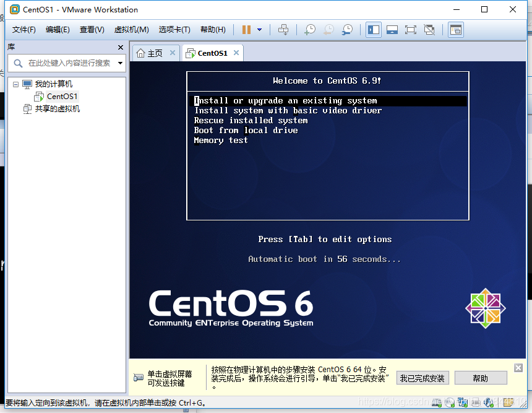Screen dimensions: 532x413
Task: Click the VMware Workstation title bar icon
Action: point(15,9)
